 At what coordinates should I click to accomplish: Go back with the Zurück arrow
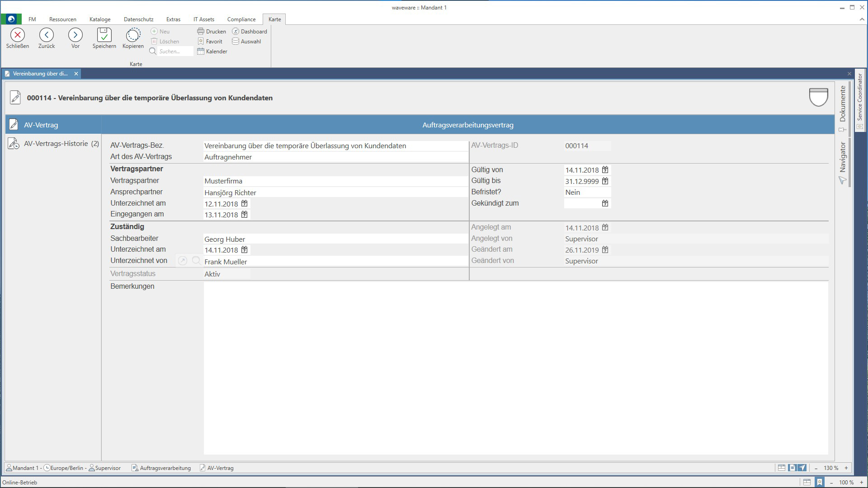coord(46,35)
